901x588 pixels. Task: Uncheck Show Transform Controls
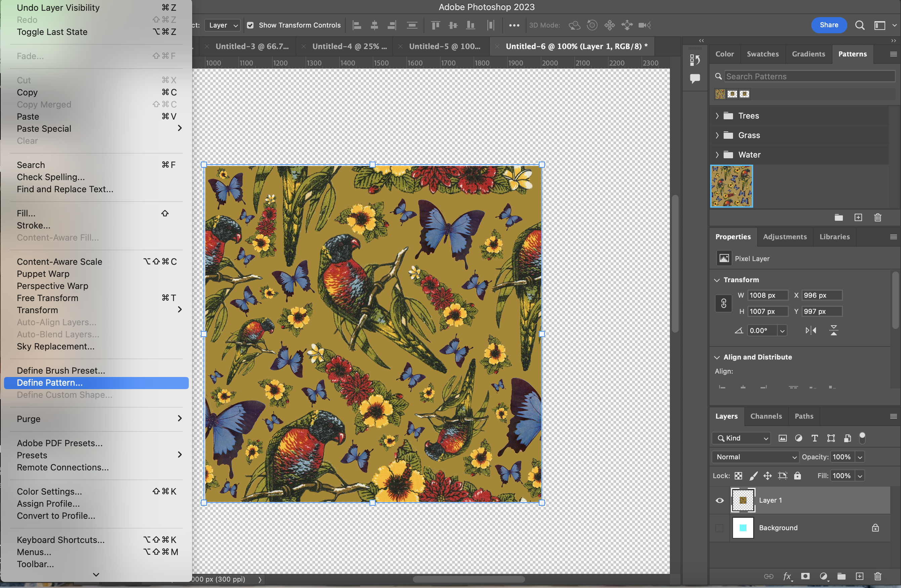(250, 25)
